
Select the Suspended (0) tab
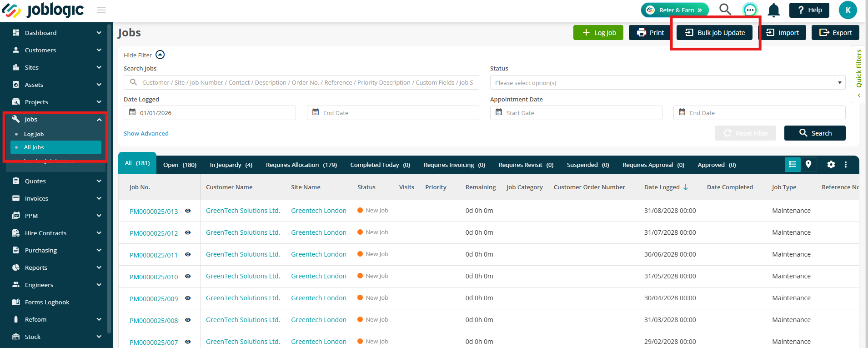point(588,165)
